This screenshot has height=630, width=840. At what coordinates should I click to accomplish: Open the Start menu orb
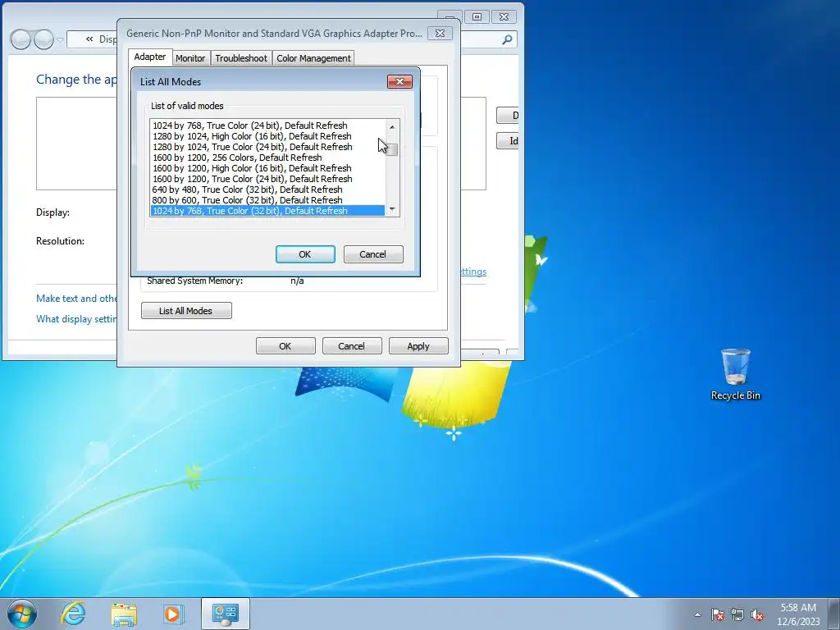[x=22, y=614]
